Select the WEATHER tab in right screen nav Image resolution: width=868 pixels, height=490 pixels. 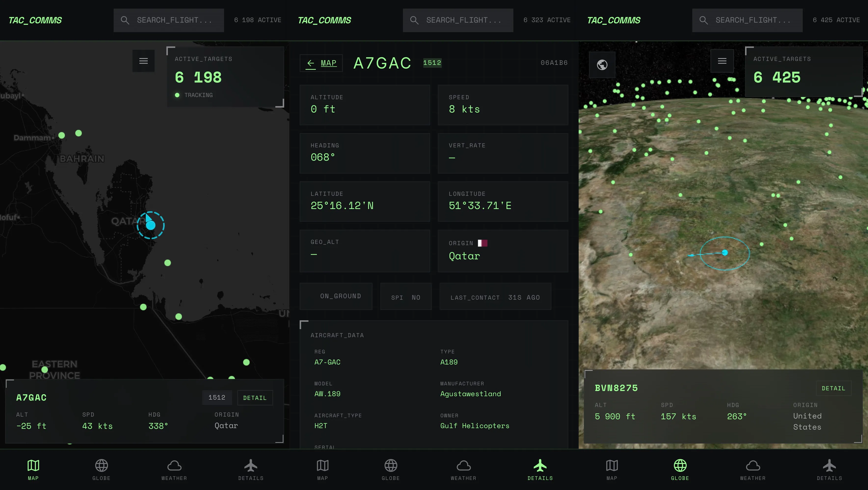(x=753, y=470)
